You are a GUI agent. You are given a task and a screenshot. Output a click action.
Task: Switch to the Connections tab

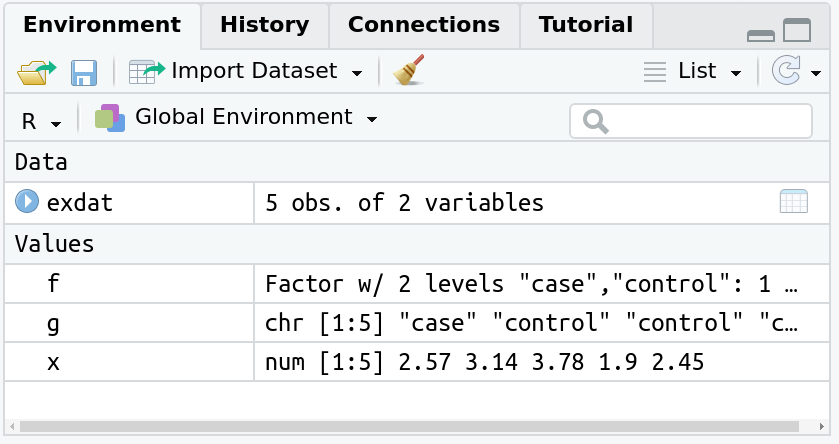pos(424,25)
